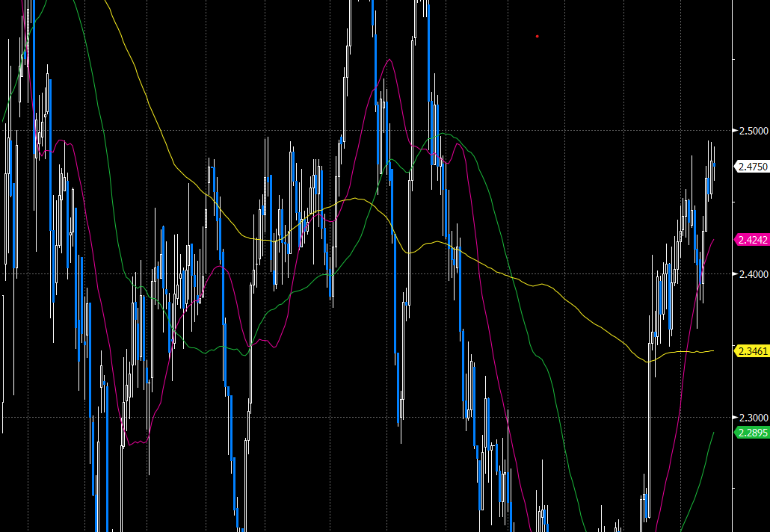Screen dimensions: 770x532
Task: Click the small red dot marker on chart
Action: pyautogui.click(x=538, y=37)
